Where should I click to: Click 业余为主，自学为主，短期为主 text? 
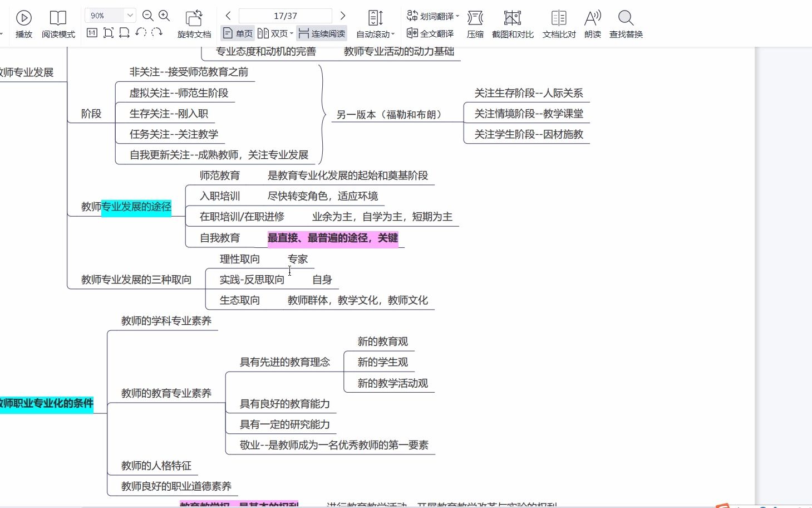click(382, 217)
